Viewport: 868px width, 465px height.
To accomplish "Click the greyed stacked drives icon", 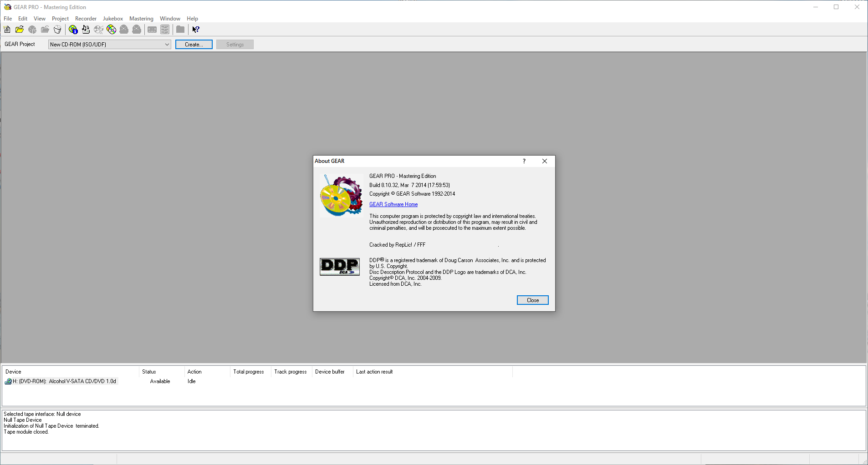I will [x=165, y=30].
